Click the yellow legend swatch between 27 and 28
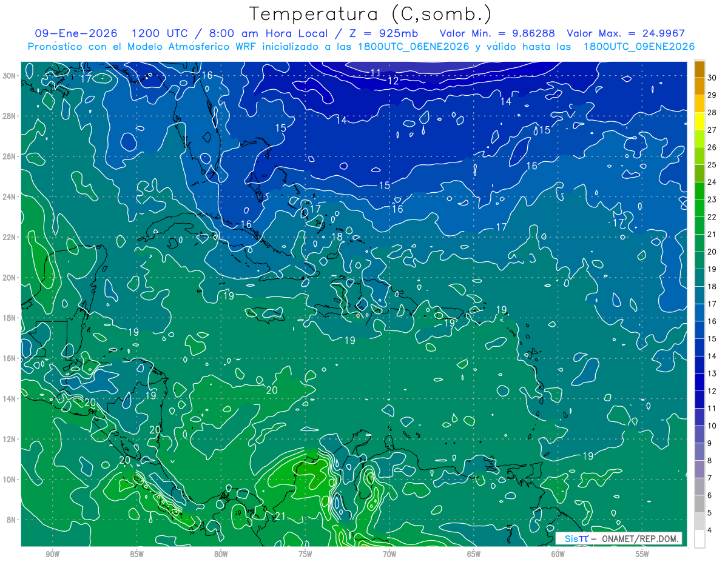 700,121
